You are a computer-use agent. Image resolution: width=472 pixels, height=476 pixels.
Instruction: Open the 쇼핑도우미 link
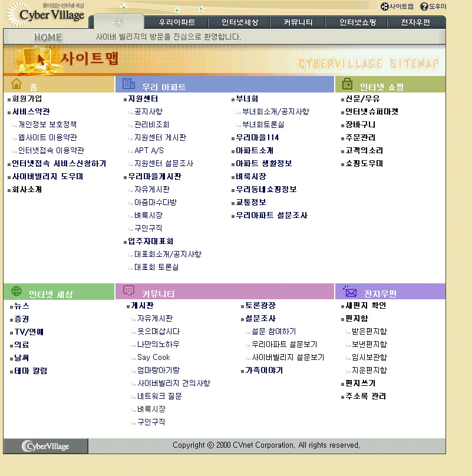[364, 164]
